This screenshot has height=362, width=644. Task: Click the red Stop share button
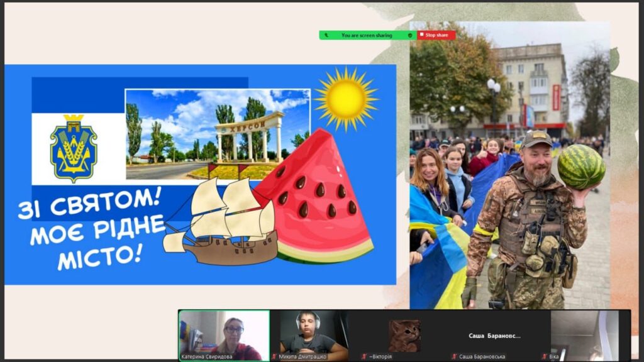436,35
